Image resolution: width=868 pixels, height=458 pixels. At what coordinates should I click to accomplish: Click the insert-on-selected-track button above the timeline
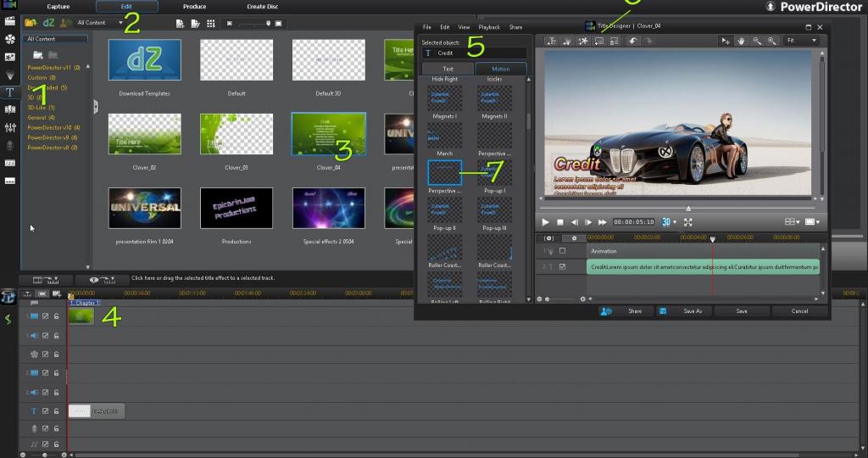pos(46,280)
